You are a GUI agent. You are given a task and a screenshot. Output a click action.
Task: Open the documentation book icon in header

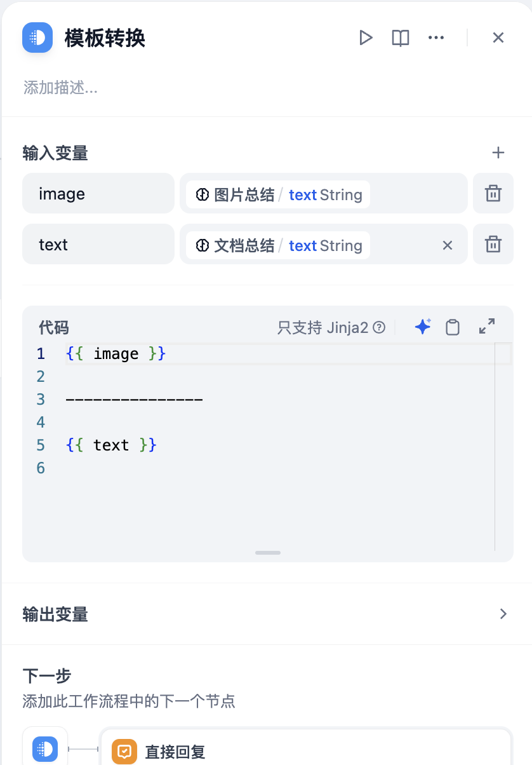(x=400, y=37)
